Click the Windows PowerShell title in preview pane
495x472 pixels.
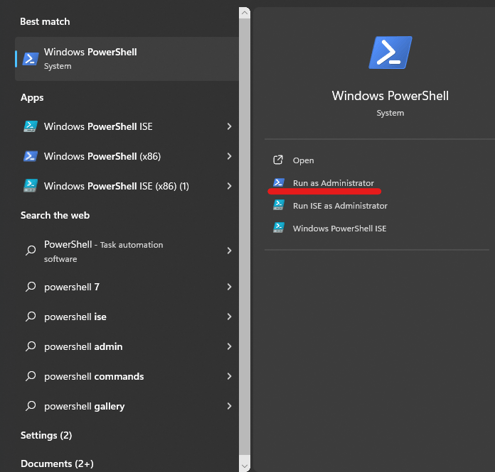[x=390, y=96]
